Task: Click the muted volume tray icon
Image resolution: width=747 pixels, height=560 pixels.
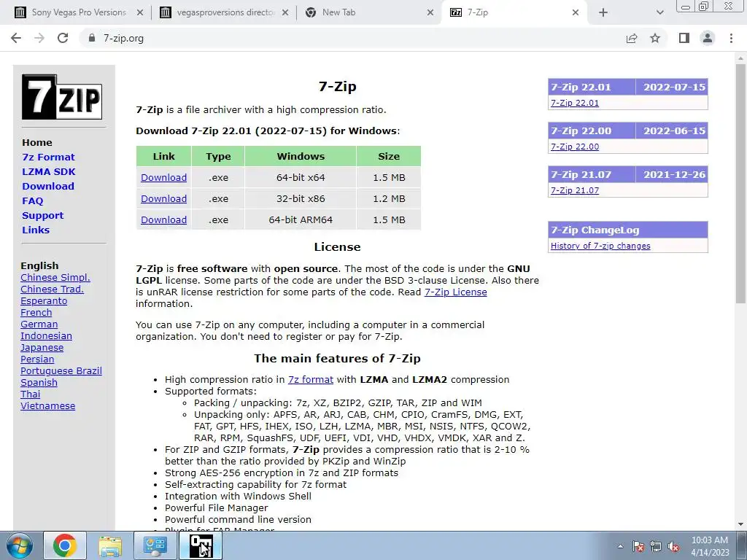Action: [x=673, y=546]
